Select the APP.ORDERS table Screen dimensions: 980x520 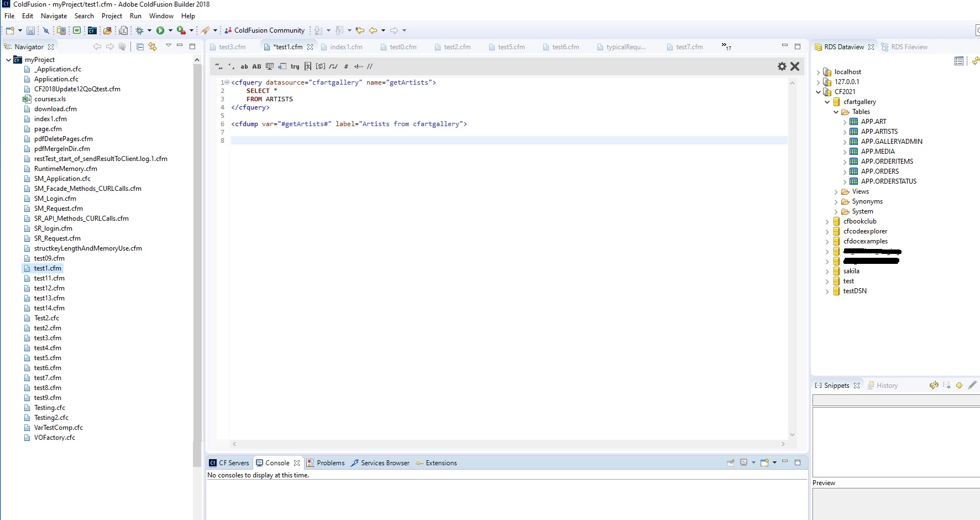pyautogui.click(x=879, y=171)
